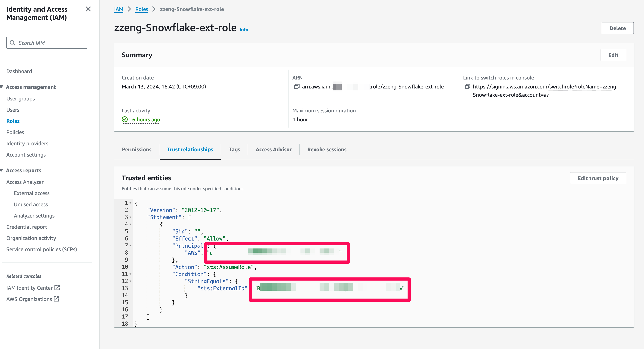Open the Roles breadcrumb link
The width and height of the screenshot is (644, 349).
point(142,9)
